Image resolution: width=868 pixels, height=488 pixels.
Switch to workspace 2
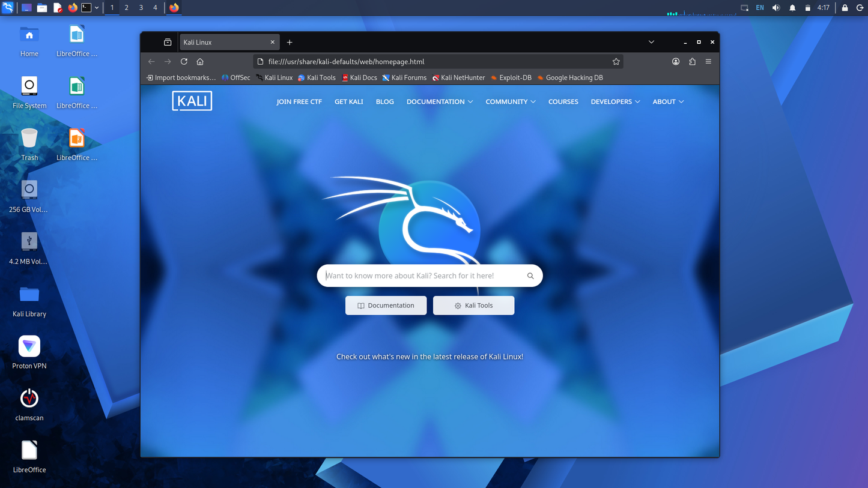(126, 8)
